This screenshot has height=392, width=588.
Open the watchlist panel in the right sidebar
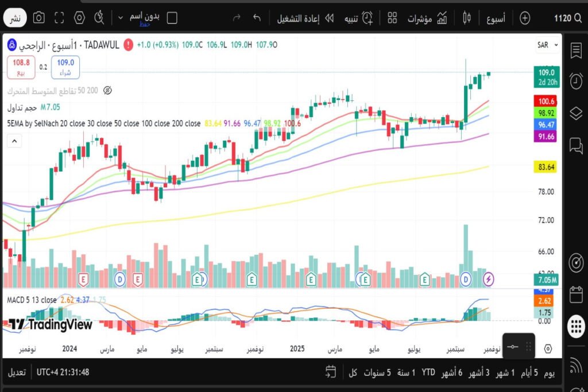pos(576,51)
